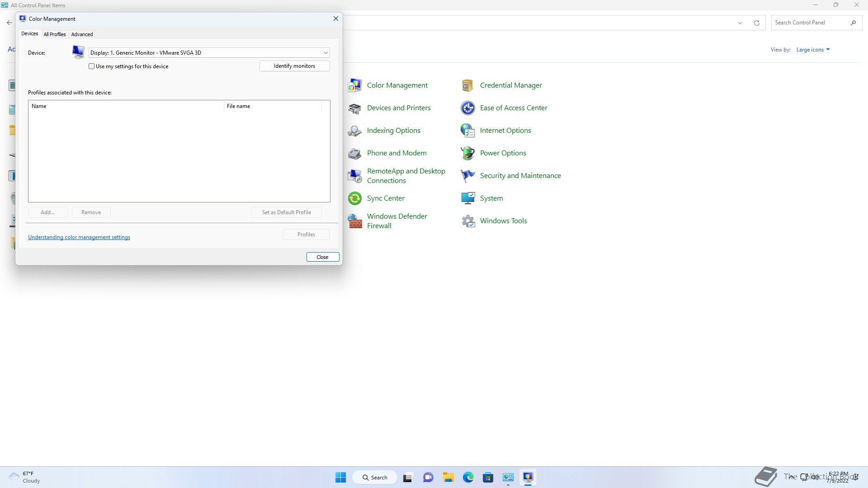Image resolution: width=868 pixels, height=488 pixels.
Task: Switch to the All Profiles tab
Action: [x=55, y=34]
